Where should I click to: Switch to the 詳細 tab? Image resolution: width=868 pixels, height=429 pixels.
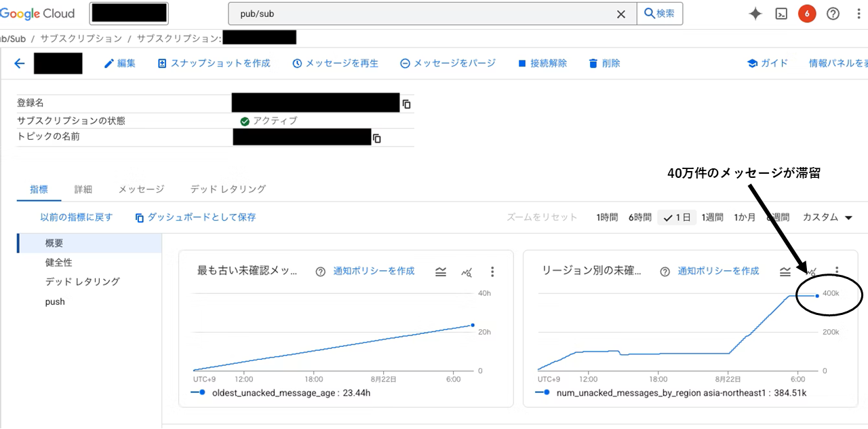click(x=83, y=189)
